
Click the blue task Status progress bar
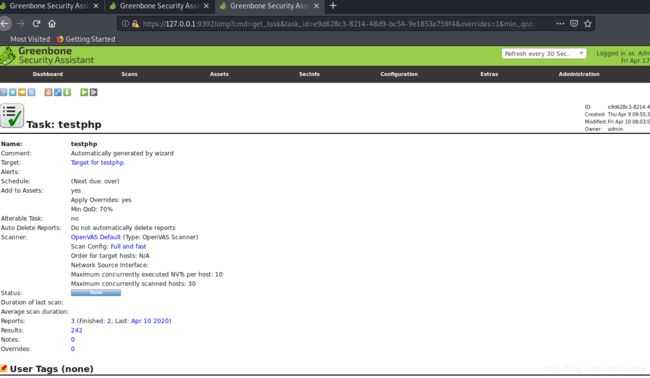pyautogui.click(x=96, y=293)
